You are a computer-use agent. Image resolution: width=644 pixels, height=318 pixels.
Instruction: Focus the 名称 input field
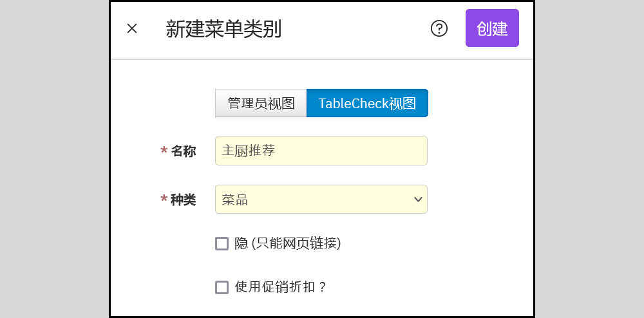pyautogui.click(x=321, y=151)
